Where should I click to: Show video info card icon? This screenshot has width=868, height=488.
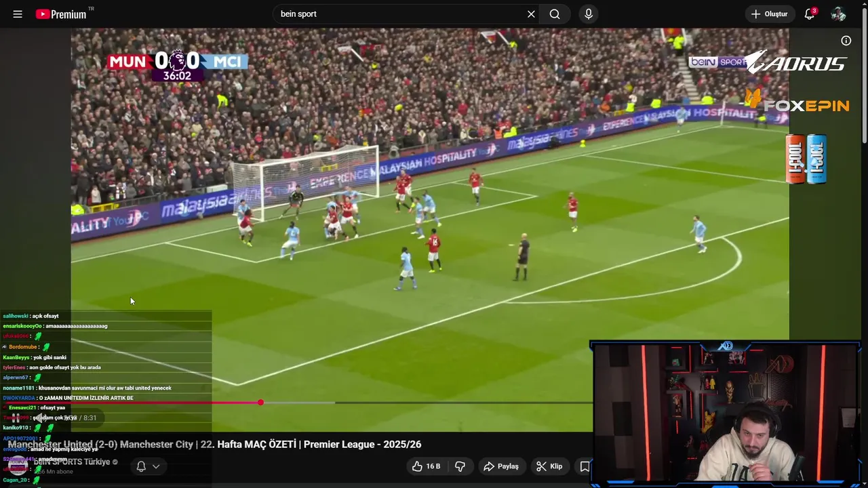pos(846,41)
